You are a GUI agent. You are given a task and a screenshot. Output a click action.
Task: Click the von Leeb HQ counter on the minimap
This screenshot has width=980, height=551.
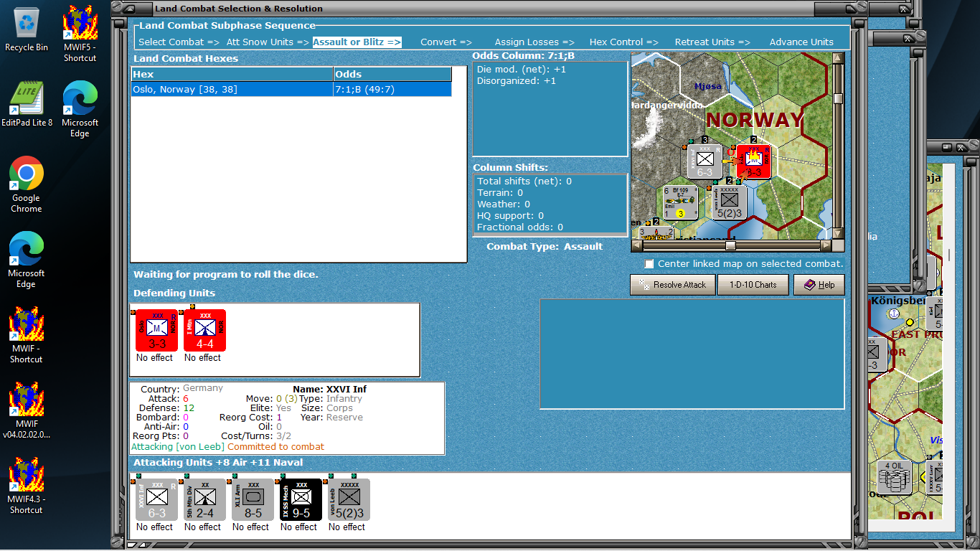pos(730,202)
